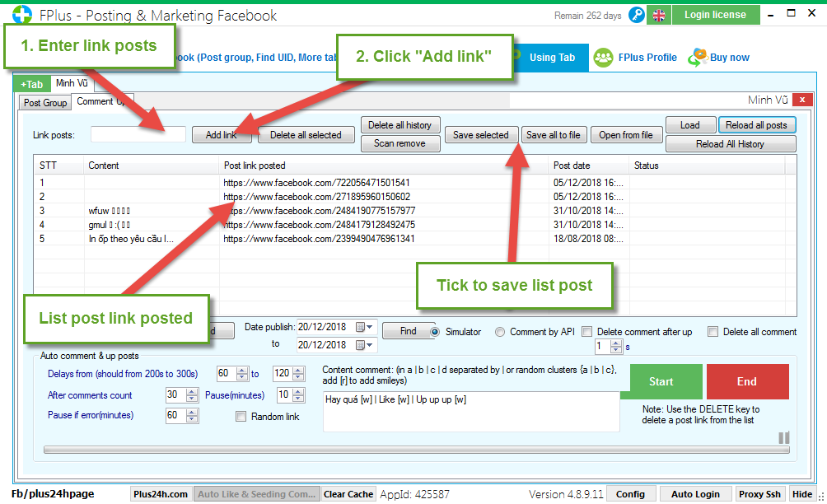Click the Add link button
Viewport: 827px width, 504px height.
point(222,135)
